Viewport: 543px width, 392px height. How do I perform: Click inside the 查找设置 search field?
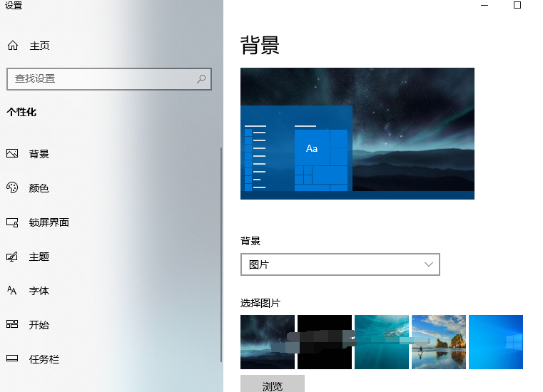(x=100, y=78)
